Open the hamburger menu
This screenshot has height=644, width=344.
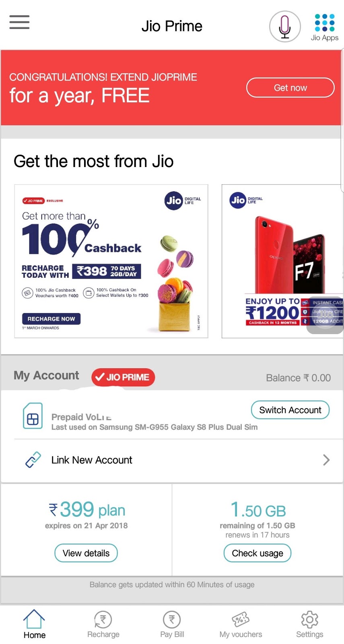[x=19, y=22]
